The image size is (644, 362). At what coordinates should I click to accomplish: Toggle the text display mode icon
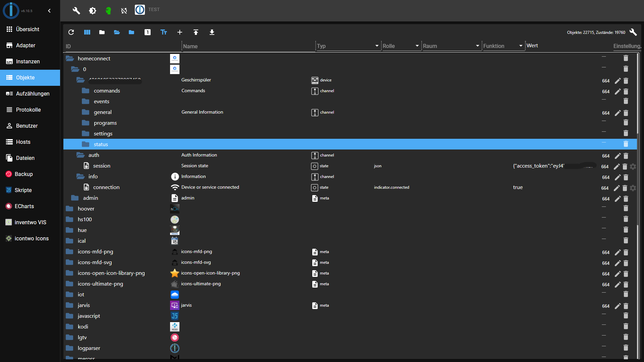pos(164,32)
